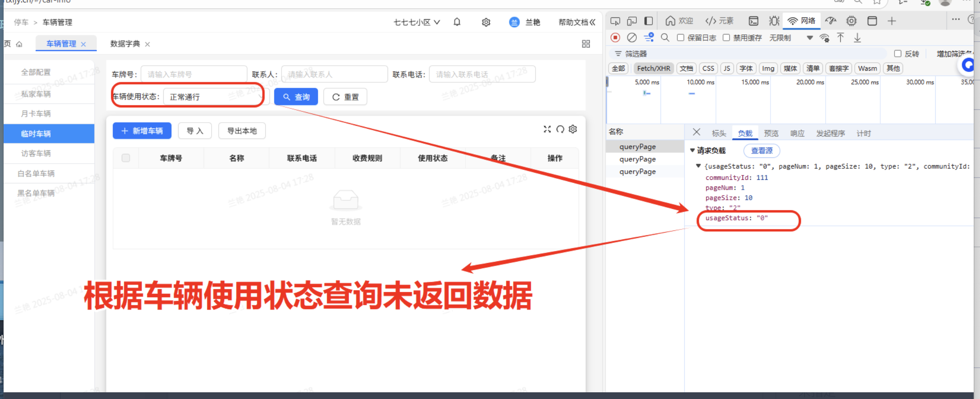Click the home icon in tab bar
This screenshot has width=980, height=399.
[x=19, y=44]
